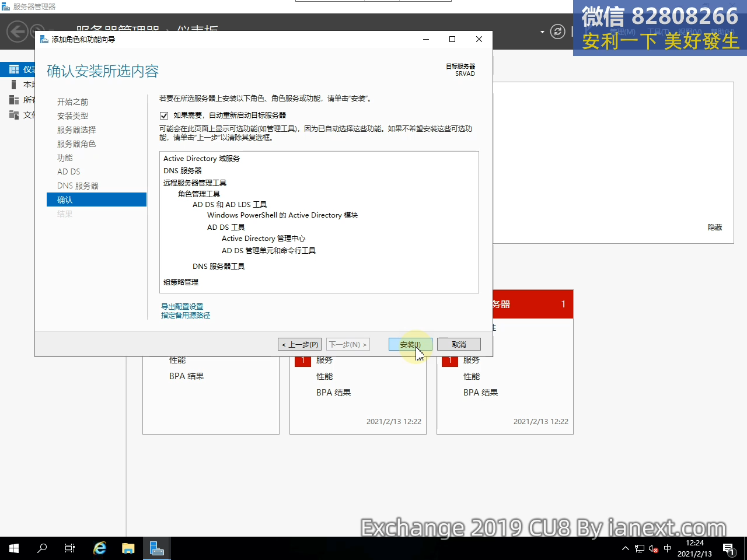Select the 确认 wizard step

[96, 199]
